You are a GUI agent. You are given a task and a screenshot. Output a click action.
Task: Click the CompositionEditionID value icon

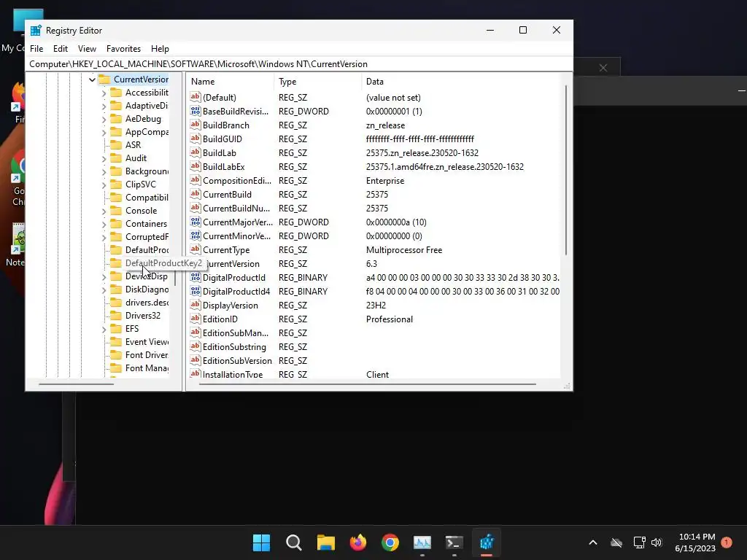coord(195,180)
